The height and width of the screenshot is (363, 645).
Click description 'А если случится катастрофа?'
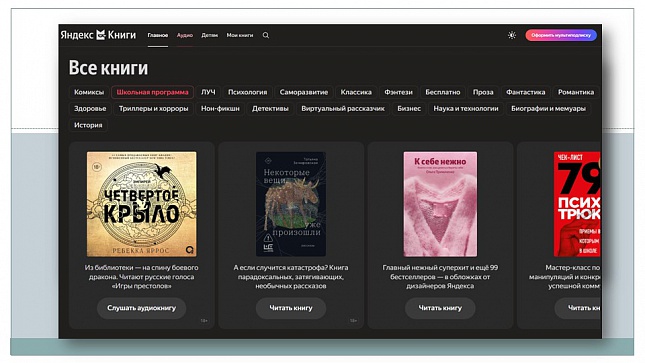pos(291,277)
